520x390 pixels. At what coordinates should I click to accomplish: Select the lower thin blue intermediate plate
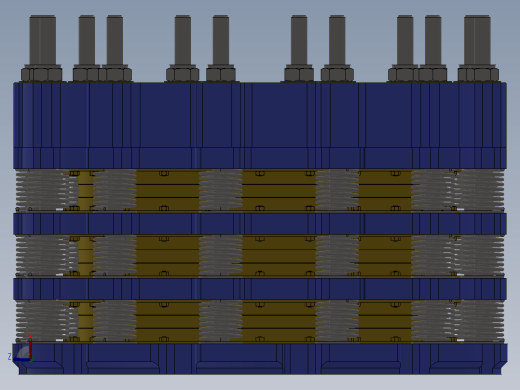[x=260, y=289]
